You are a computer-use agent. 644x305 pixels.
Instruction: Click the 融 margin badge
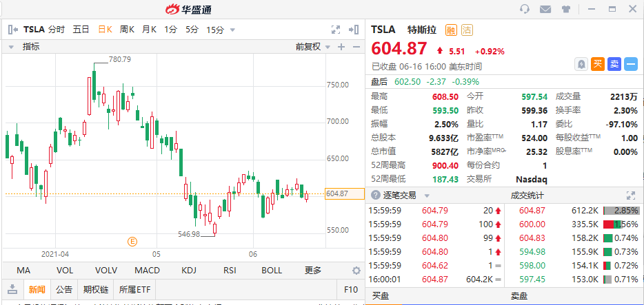pos(451,30)
